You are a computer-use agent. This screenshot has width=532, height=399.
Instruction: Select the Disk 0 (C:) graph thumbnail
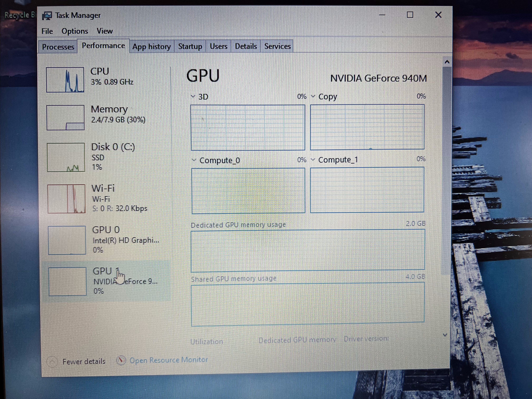(66, 157)
